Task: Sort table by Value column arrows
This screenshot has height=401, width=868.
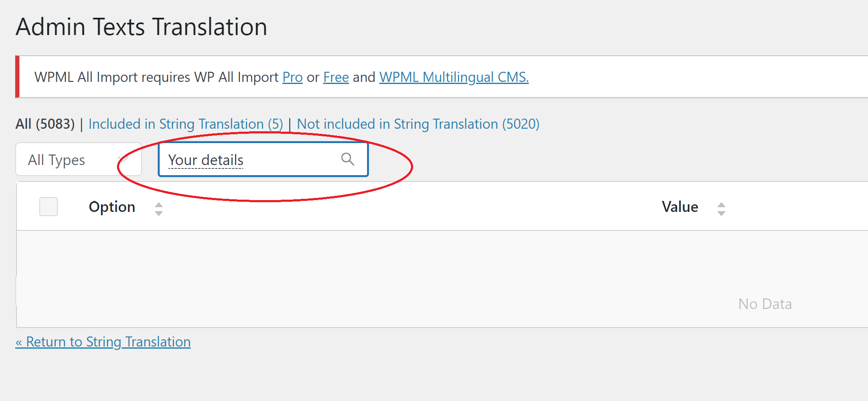Action: coord(721,209)
